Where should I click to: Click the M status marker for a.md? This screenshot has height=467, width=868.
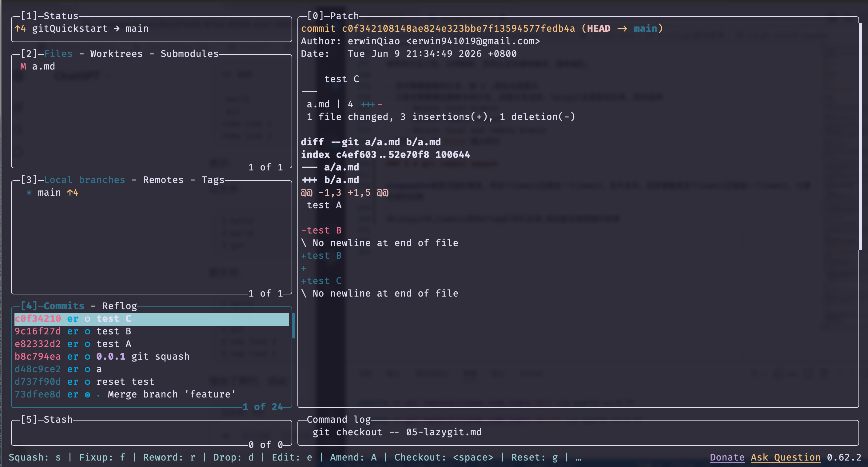click(x=23, y=66)
